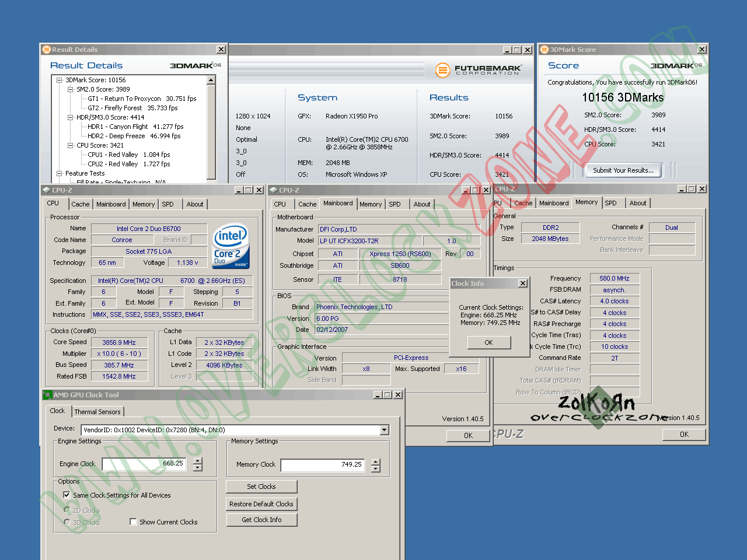This screenshot has width=747, height=560.
Task: Click the Engine Clock input field
Action: [x=144, y=464]
